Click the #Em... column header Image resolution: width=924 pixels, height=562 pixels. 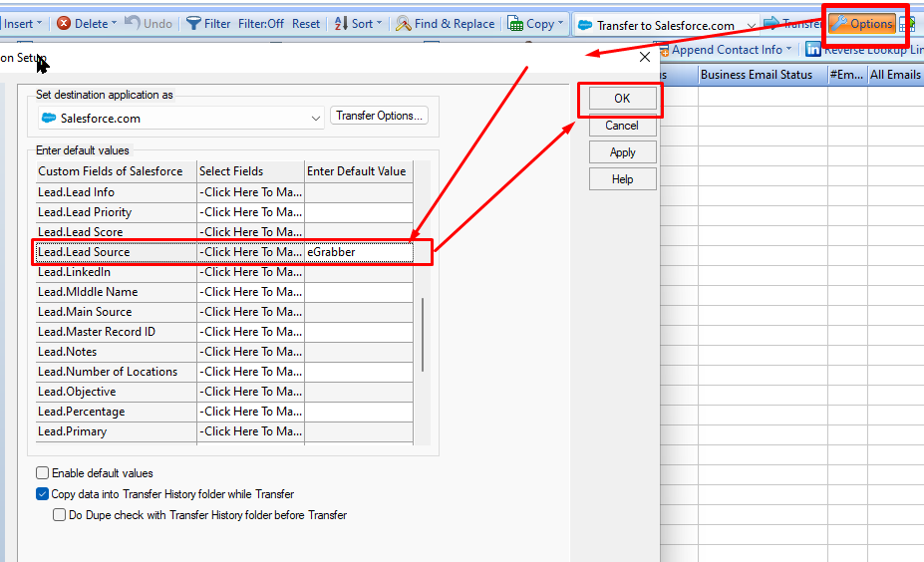[x=847, y=75]
